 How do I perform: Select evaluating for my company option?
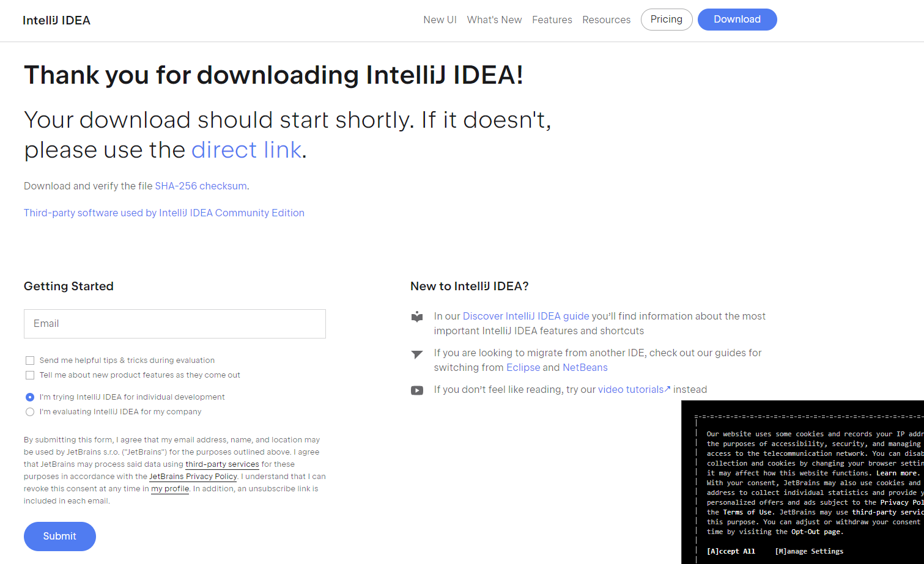pyautogui.click(x=30, y=412)
